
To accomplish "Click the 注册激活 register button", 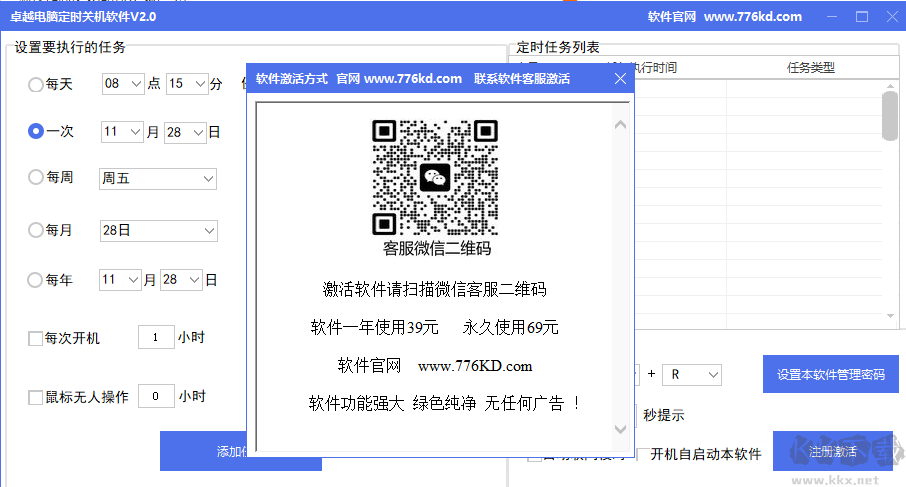I will (833, 451).
